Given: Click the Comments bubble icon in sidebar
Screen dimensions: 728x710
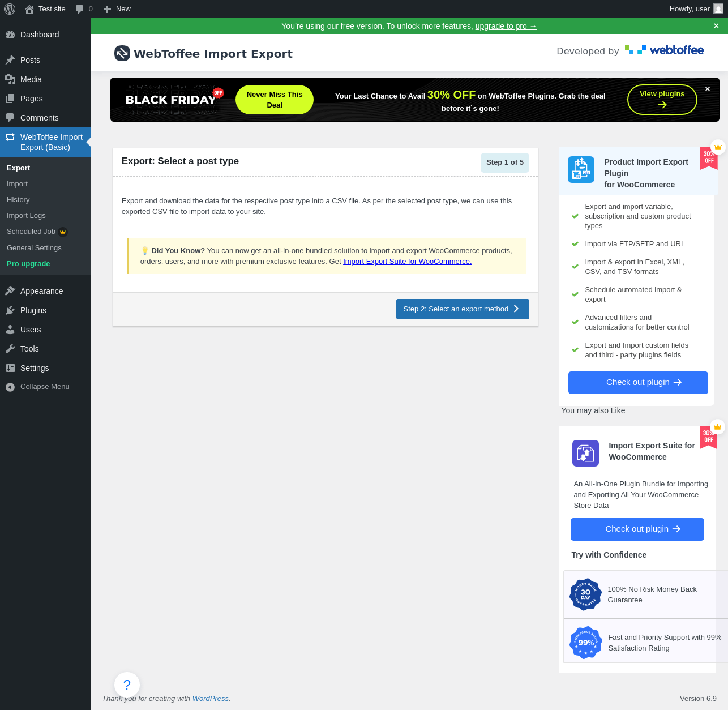Looking at the screenshot, I should [10, 118].
